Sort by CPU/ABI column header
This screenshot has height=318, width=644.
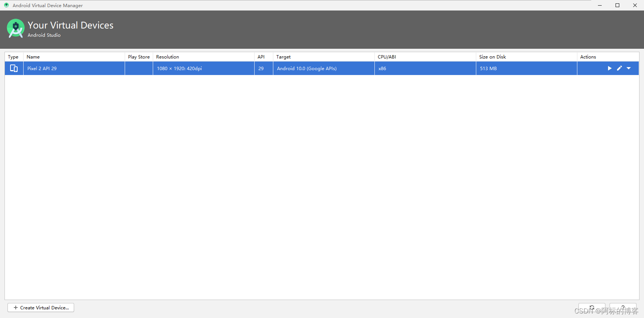click(x=425, y=57)
